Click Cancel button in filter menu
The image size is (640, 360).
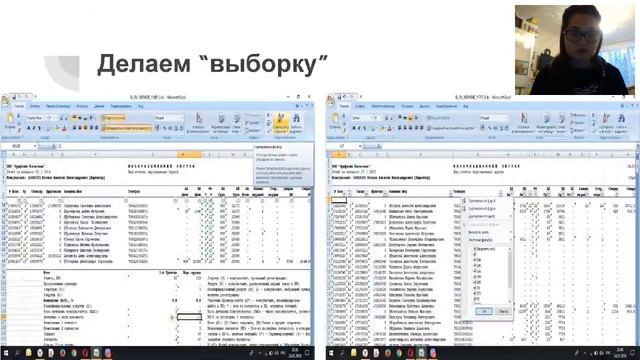[503, 311]
